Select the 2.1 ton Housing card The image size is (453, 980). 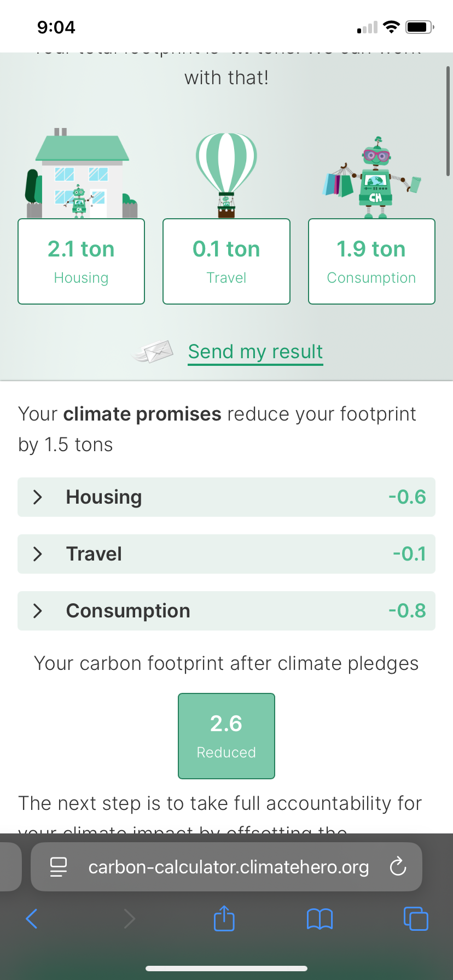point(82,261)
